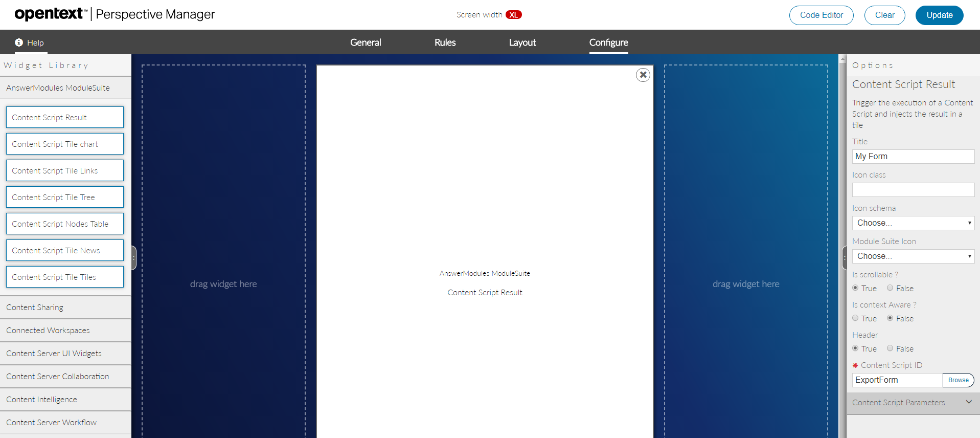Set Header option to False
Image resolution: width=980 pixels, height=438 pixels.
point(890,348)
